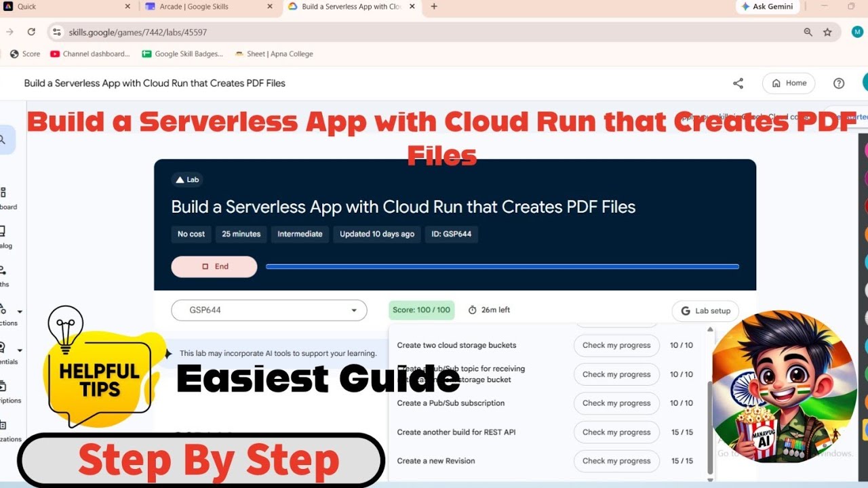This screenshot has height=488, width=868.
Task: Check progress for Create a new Revision
Action: (616, 461)
